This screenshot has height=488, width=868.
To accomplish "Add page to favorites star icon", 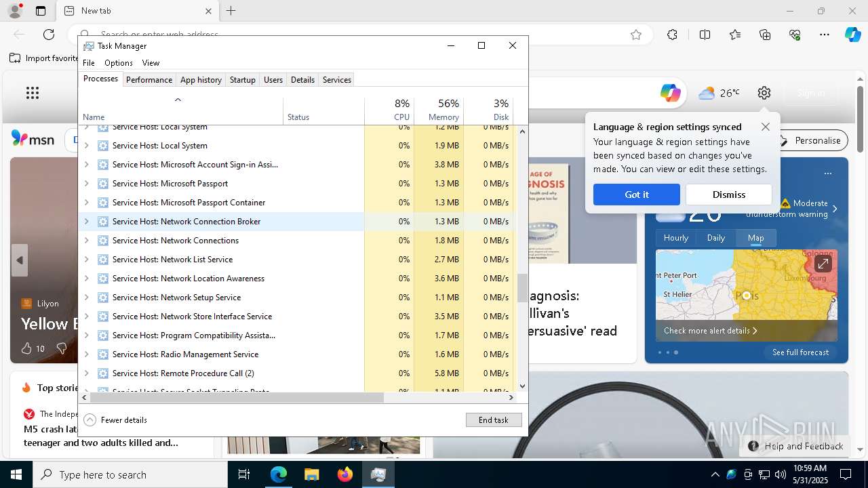I will tap(636, 35).
